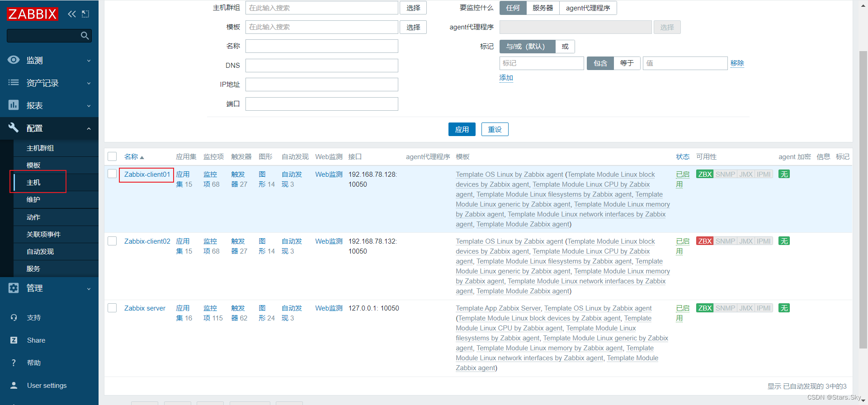The width and height of the screenshot is (868, 405).
Task: Open 模板 in the sidebar
Action: point(56,165)
